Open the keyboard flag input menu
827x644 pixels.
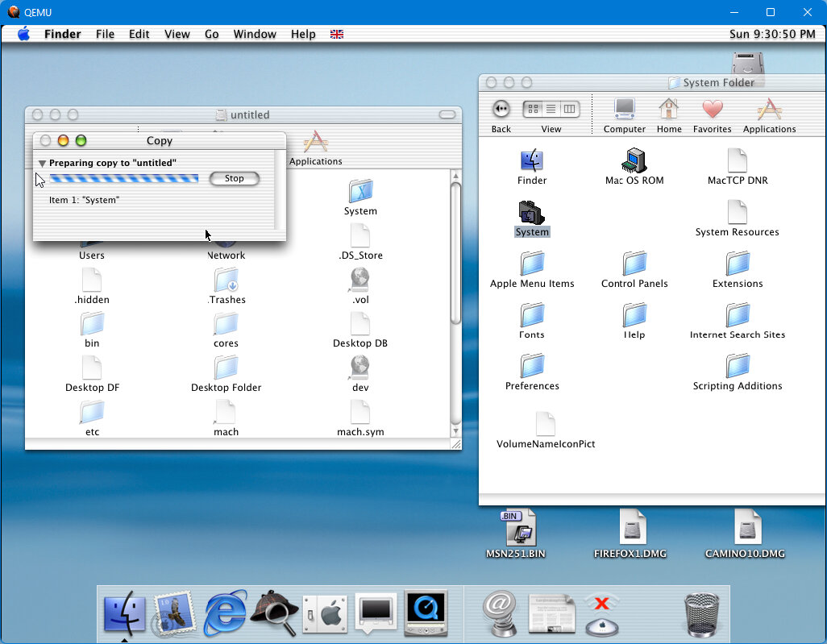tap(337, 34)
